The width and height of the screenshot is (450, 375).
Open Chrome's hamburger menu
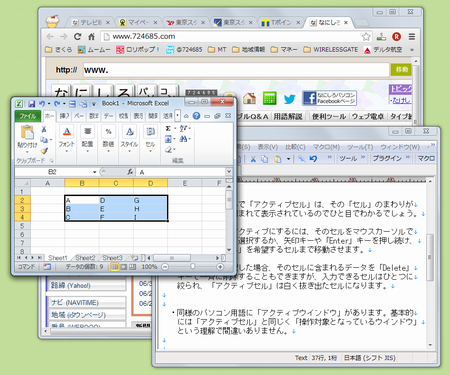[x=412, y=37]
